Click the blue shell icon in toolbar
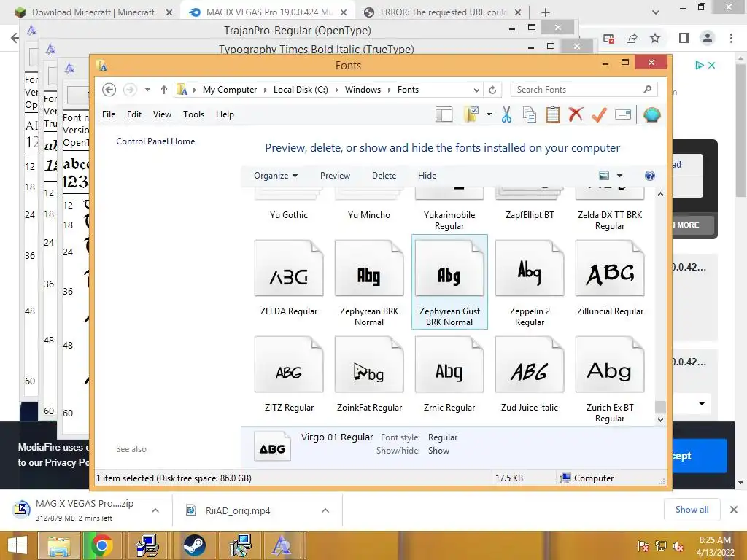Image resolution: width=747 pixels, height=560 pixels. point(651,114)
